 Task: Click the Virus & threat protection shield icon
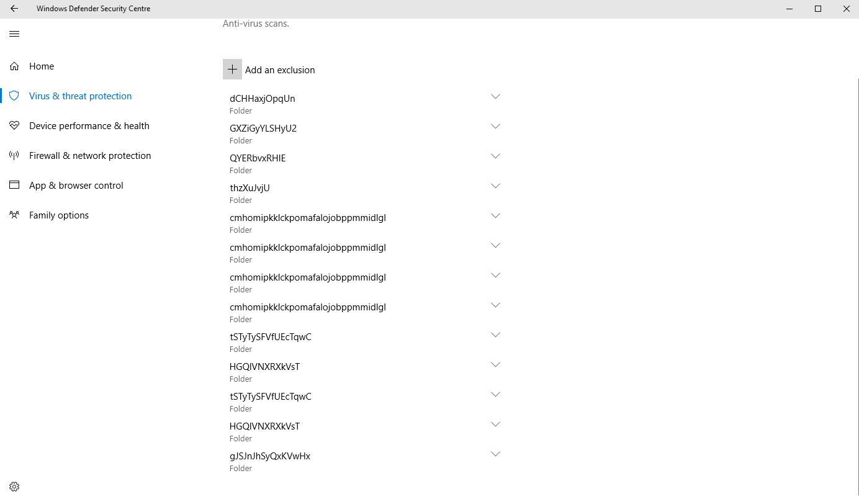pos(14,96)
